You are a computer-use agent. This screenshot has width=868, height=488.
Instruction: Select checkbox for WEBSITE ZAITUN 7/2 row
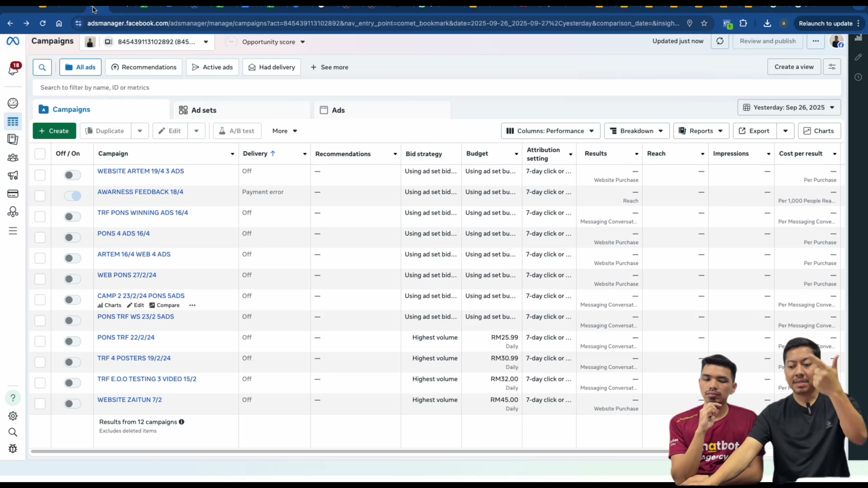click(40, 404)
